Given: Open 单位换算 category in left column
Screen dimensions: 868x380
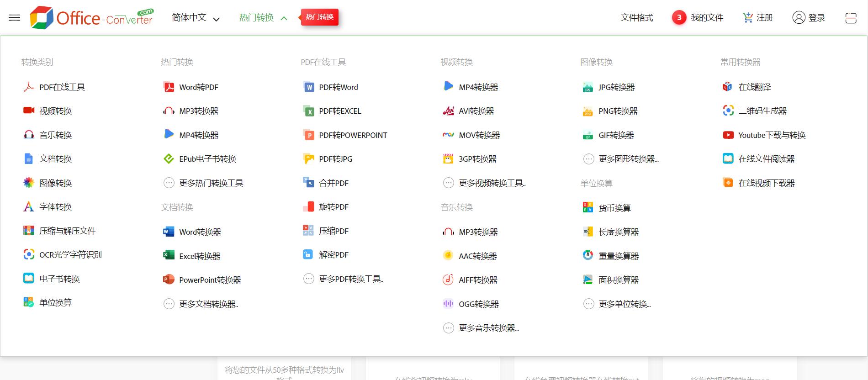Looking at the screenshot, I should click(48, 302).
